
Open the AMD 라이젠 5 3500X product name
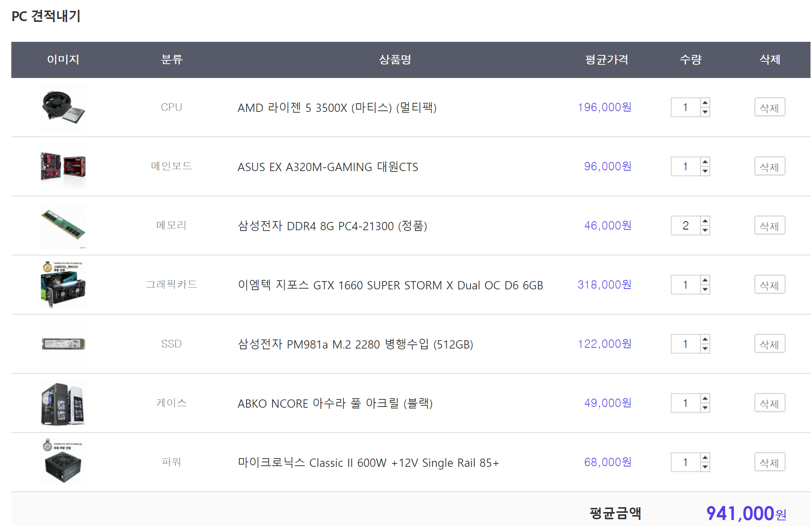pos(337,108)
